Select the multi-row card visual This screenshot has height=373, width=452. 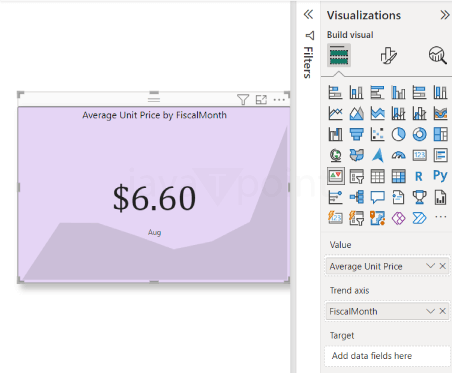440,155
